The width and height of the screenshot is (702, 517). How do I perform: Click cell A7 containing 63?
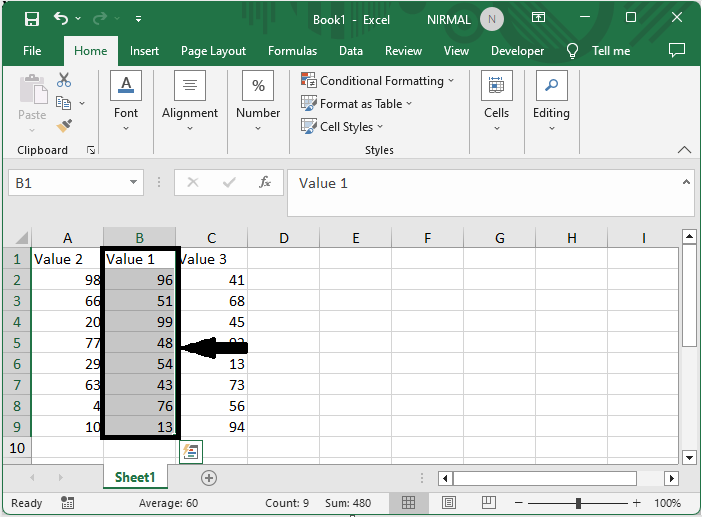tap(67, 385)
